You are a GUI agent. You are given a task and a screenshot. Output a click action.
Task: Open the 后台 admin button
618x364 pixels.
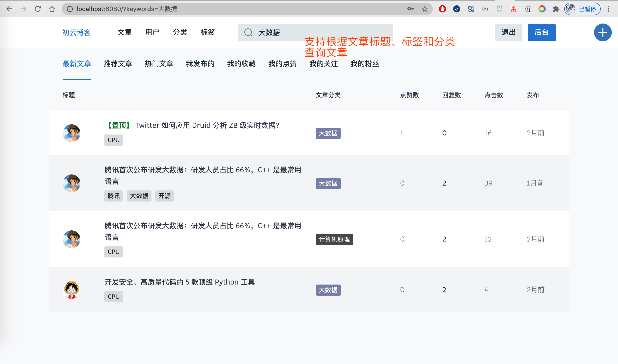(541, 32)
